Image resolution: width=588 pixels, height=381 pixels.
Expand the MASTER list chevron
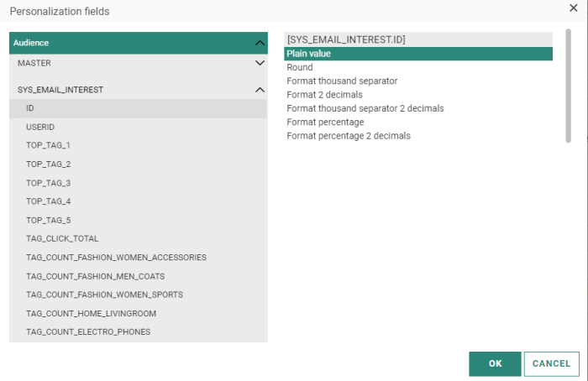(x=260, y=63)
